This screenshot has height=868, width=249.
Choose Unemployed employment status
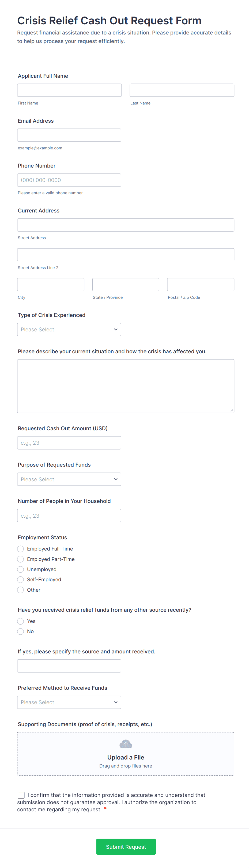tap(21, 569)
